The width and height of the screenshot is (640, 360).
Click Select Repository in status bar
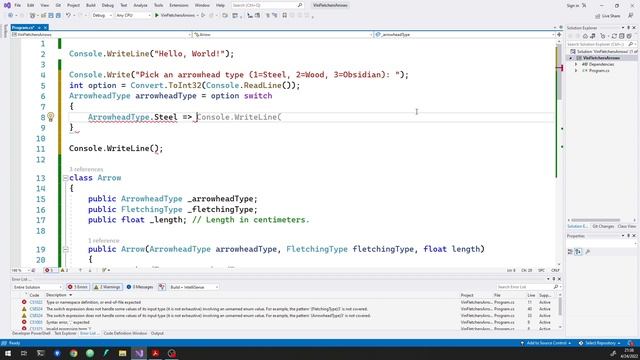[x=600, y=343]
